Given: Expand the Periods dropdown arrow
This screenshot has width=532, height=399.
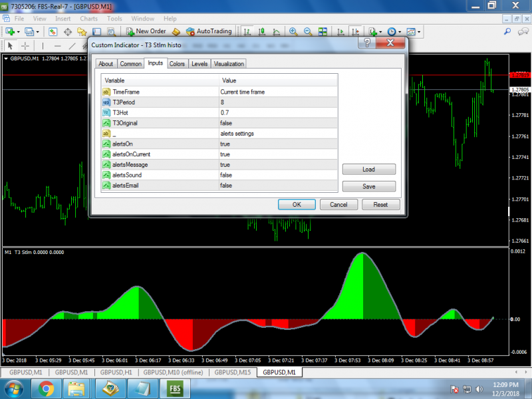Looking at the screenshot, I should 400,32.
